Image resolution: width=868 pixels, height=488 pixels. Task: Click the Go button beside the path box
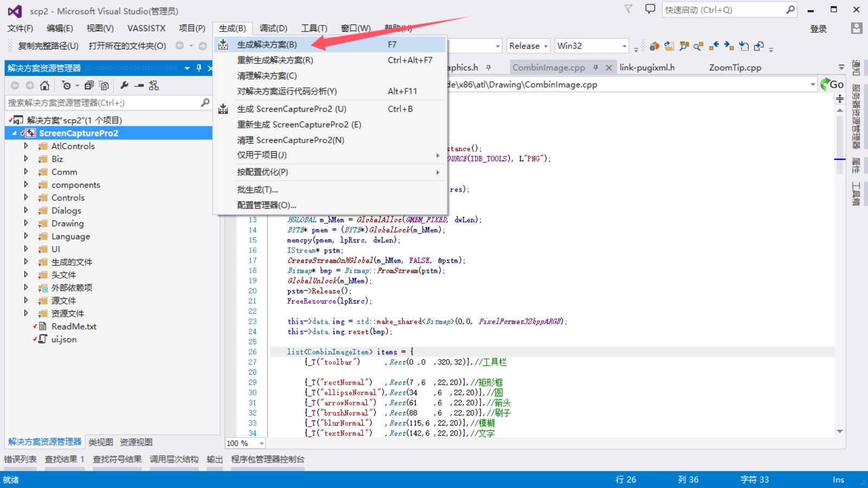click(x=832, y=85)
